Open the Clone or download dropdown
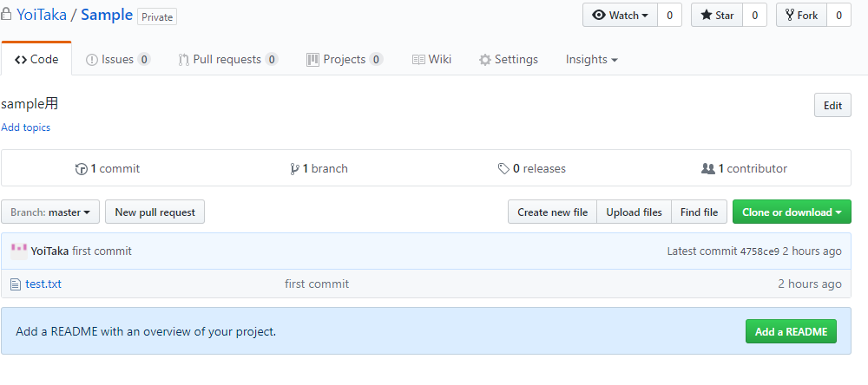This screenshot has width=868, height=385. pos(792,212)
